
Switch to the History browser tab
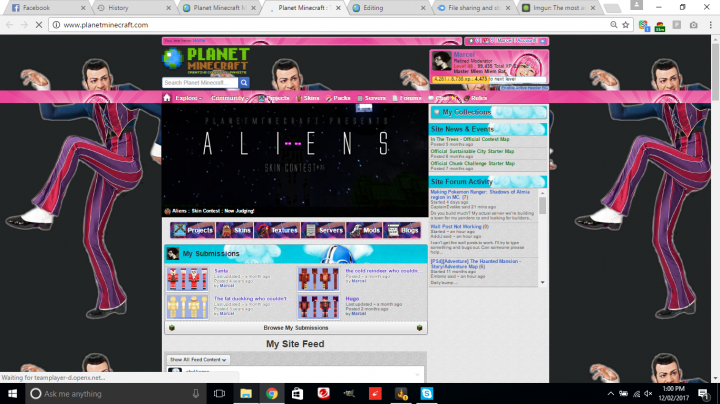click(131, 8)
